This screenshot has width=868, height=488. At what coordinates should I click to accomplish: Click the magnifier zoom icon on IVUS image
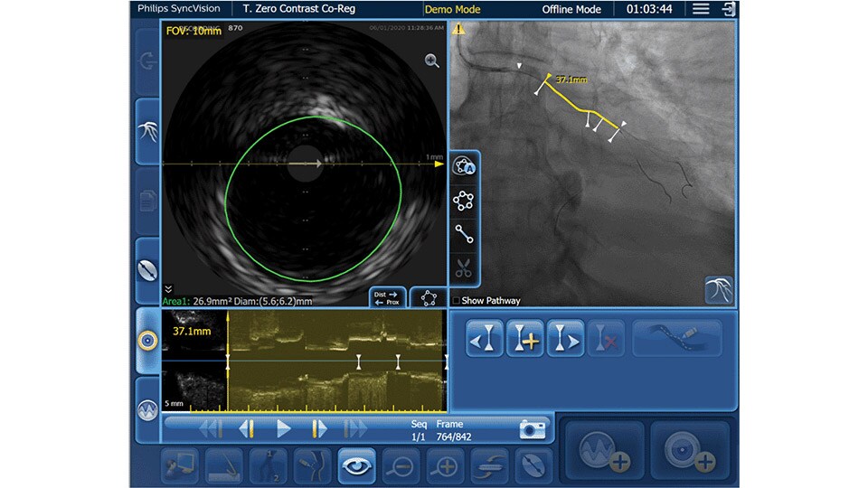[x=432, y=61]
